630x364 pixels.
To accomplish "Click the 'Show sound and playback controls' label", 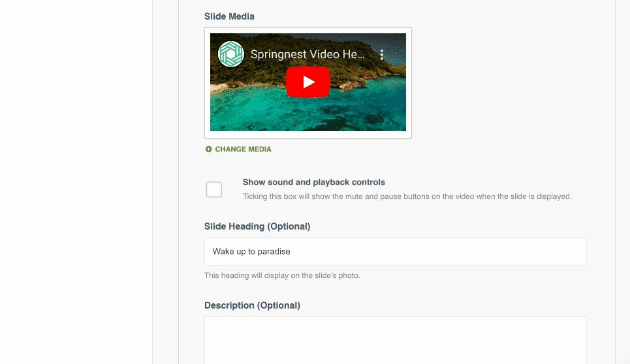I will click(x=314, y=182).
